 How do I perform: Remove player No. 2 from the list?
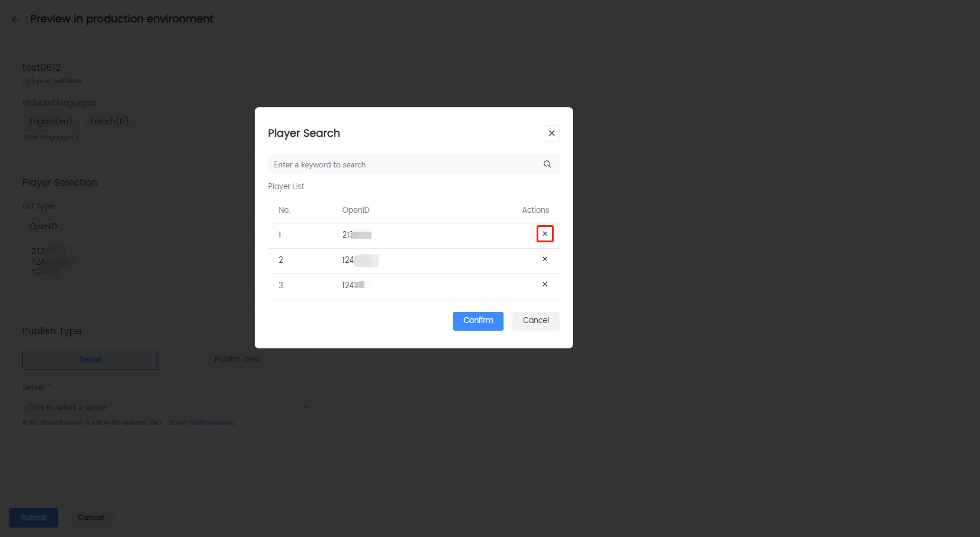pos(545,259)
